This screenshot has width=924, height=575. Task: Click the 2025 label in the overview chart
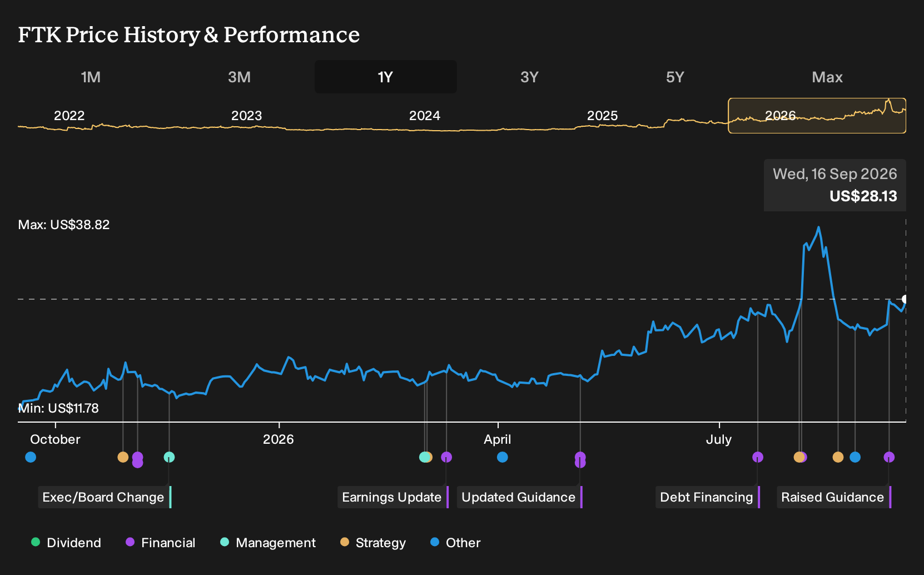[602, 116]
